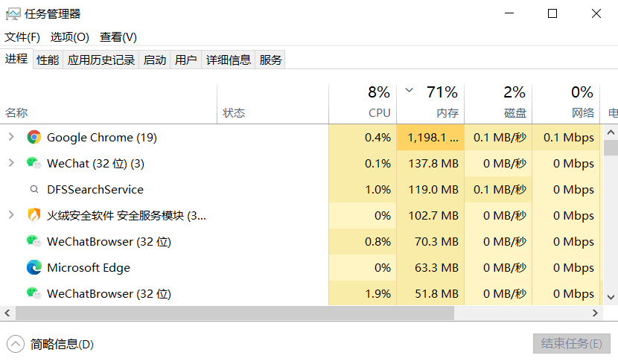Expand the 火绒安全软件 process group

click(x=10, y=216)
